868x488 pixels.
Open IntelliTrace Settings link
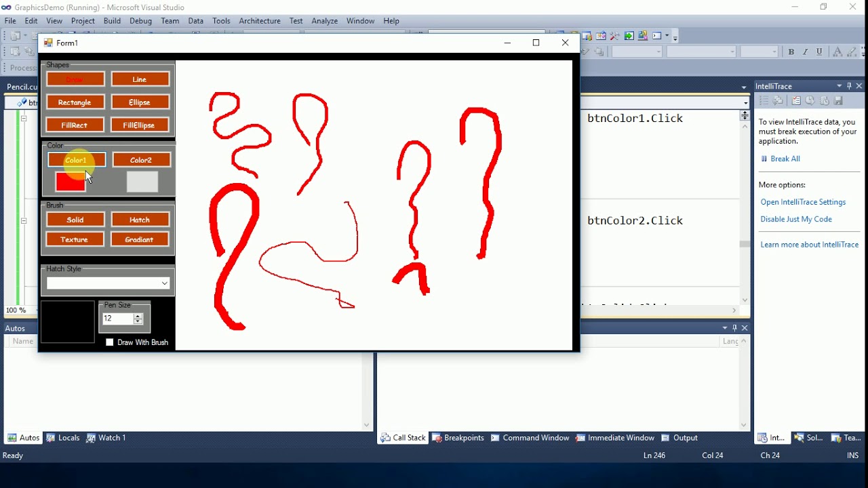[804, 202]
